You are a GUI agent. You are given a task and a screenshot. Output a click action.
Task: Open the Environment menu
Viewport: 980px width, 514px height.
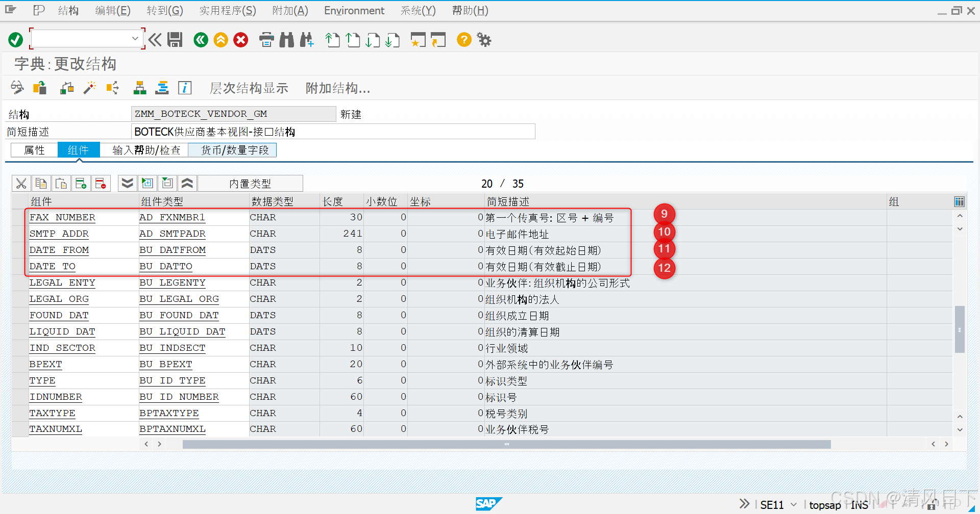pyautogui.click(x=354, y=10)
